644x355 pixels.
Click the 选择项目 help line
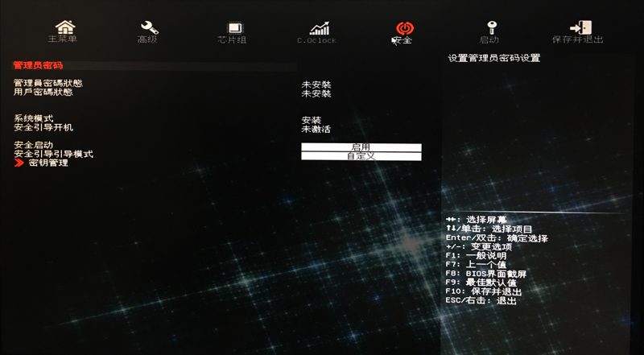[x=489, y=229]
